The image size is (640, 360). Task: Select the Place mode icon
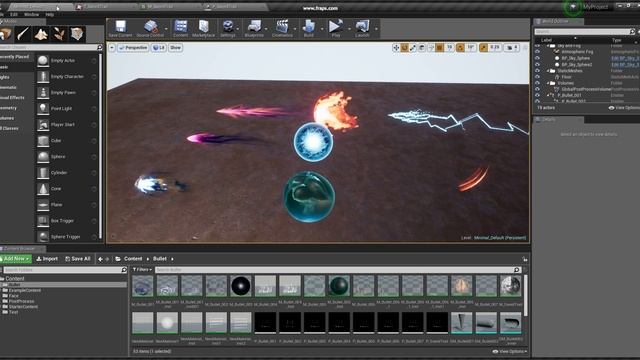(6, 34)
